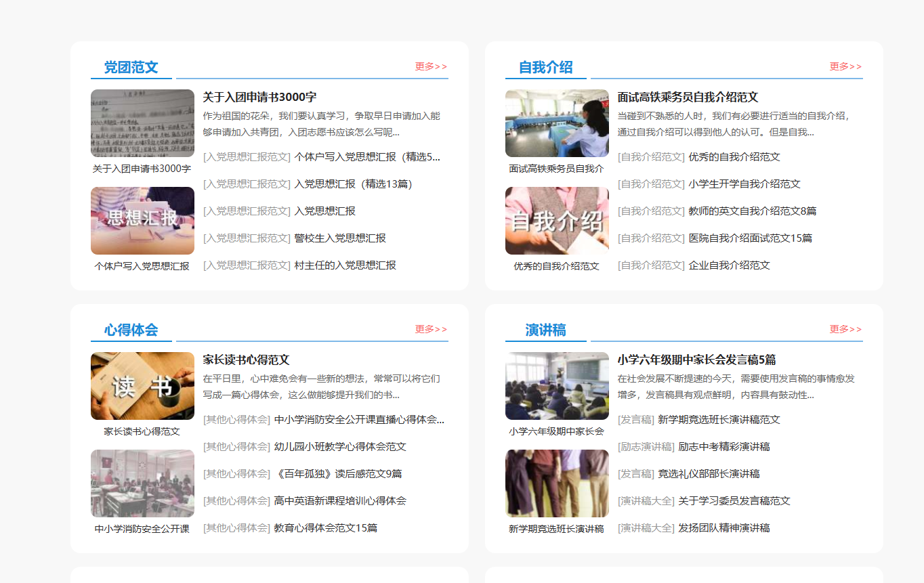Screen dimensions: 924x583
Task: Open article 发扬团队精神演讲稿
Action: pos(724,528)
